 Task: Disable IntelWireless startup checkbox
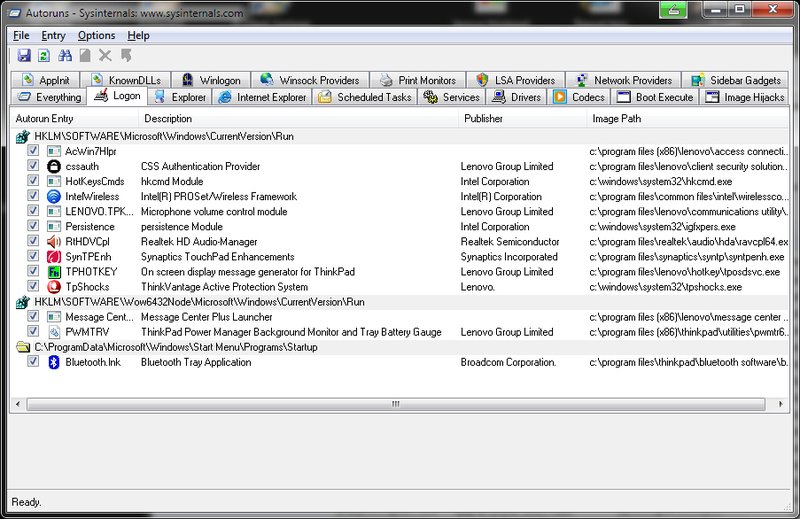pyautogui.click(x=33, y=195)
